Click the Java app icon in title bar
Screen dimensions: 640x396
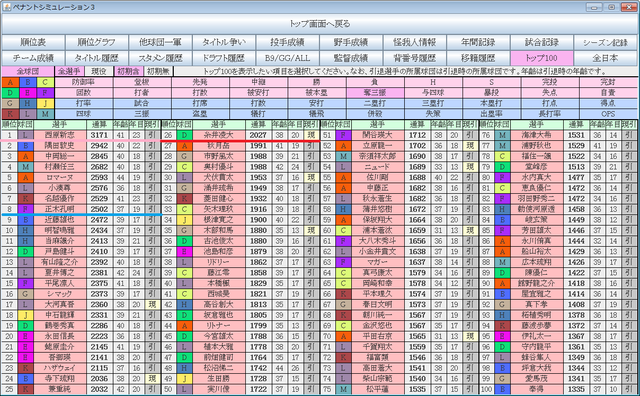tap(6, 7)
